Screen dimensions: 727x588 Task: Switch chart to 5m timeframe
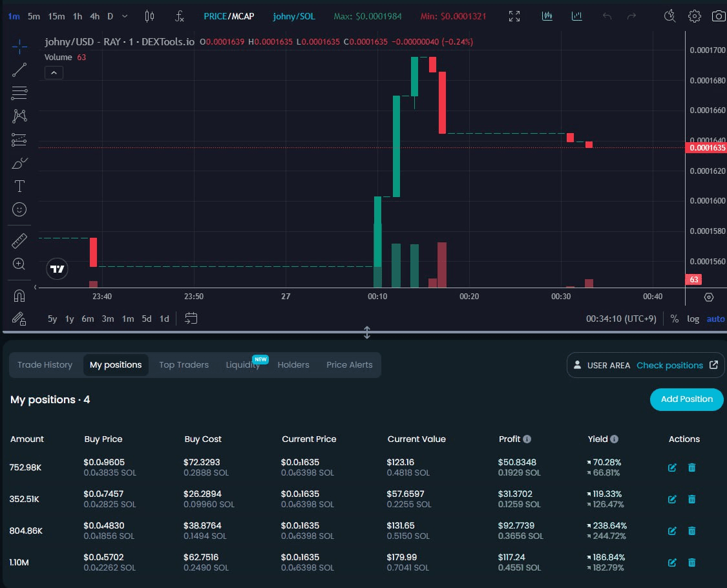tap(34, 16)
